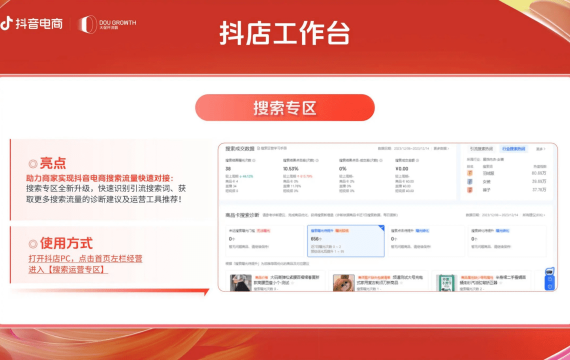Click the 裤子 hot-word row icon
This screenshot has height=360, width=570.
(470, 190)
